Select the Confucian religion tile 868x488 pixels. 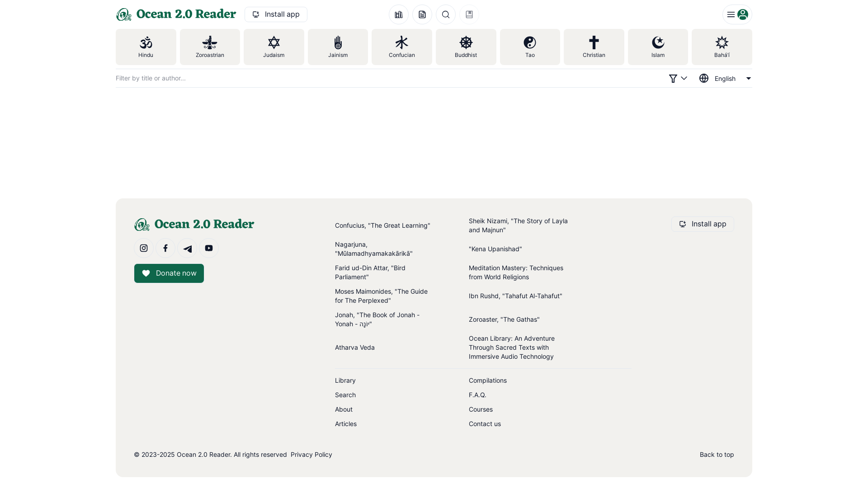(x=402, y=47)
